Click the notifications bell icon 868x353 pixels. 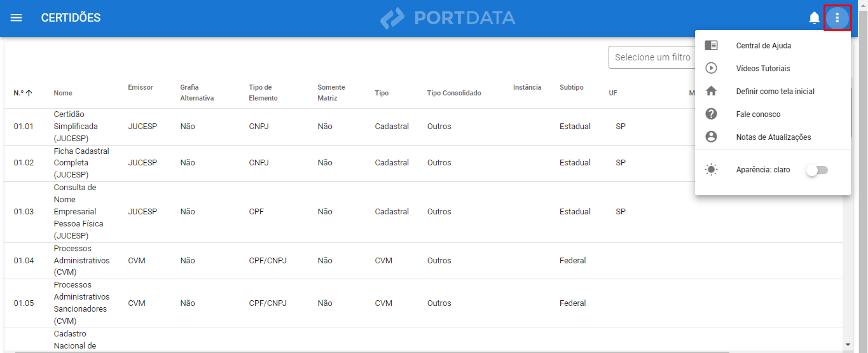pyautogui.click(x=814, y=18)
